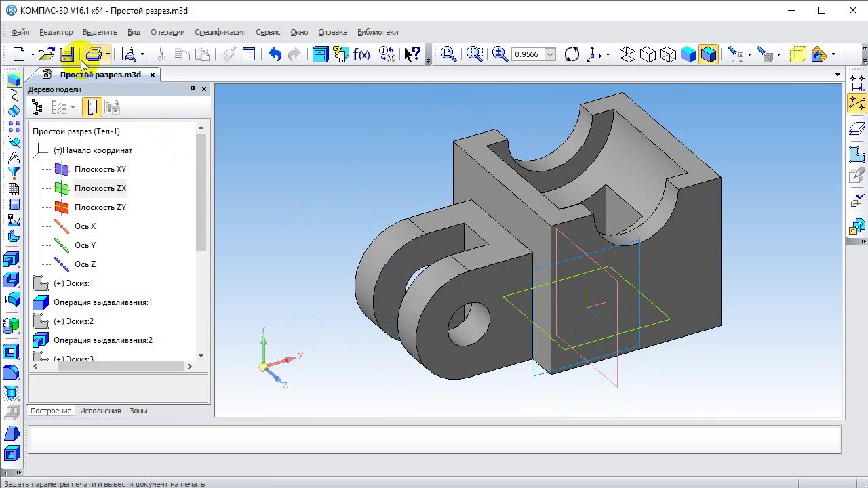Viewport: 868px width, 488px height.
Task: Toggle shaded with edges display mode
Action: point(709,55)
